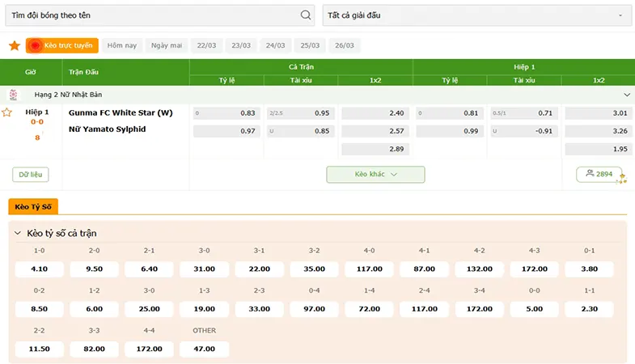Click first-half 1x2 odds 3.26
Viewport: 635px width, 364px height.
pyautogui.click(x=599, y=131)
